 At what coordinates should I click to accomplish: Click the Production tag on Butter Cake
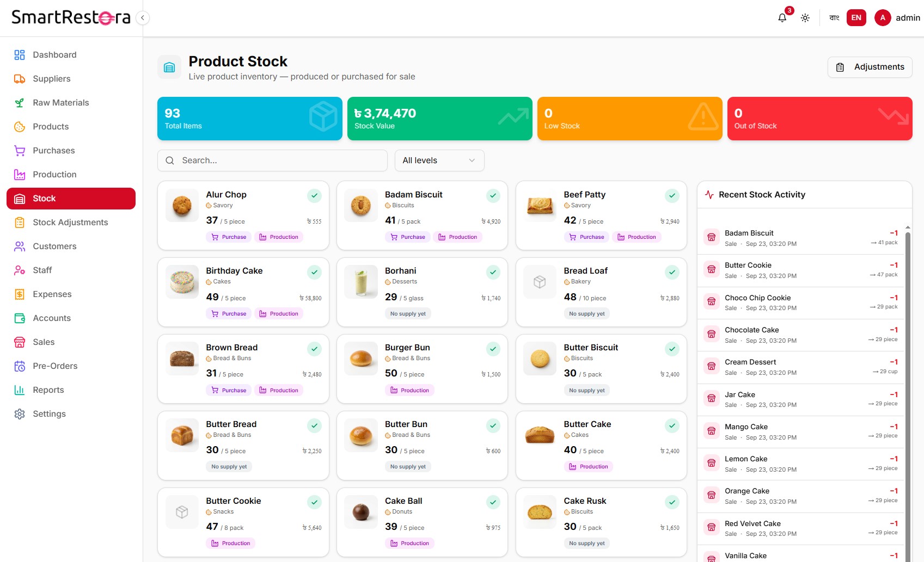(589, 467)
